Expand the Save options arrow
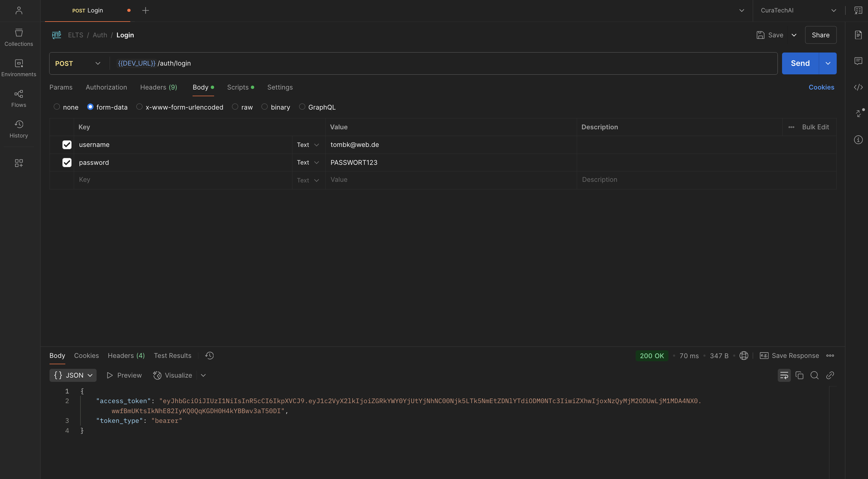The width and height of the screenshot is (868, 479). [794, 35]
